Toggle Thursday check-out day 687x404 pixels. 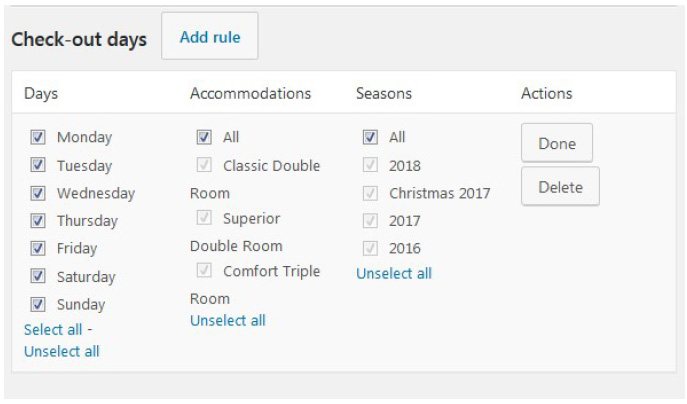[x=38, y=221]
